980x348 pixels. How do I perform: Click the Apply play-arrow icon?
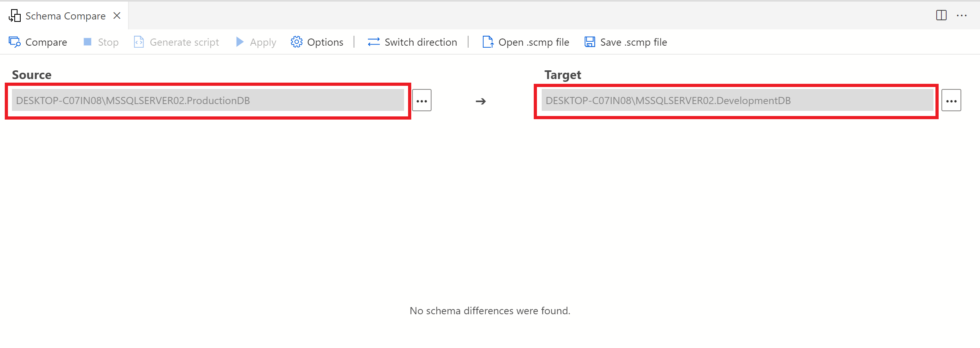coord(239,42)
